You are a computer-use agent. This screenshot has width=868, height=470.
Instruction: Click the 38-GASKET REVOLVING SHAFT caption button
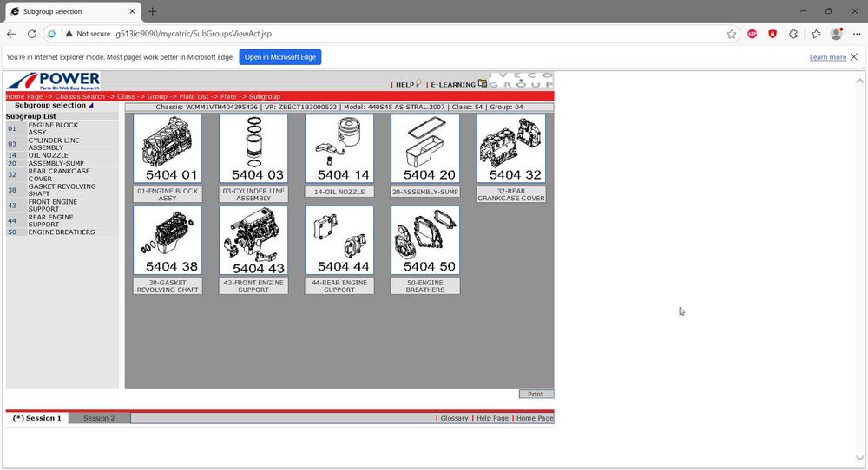point(168,286)
